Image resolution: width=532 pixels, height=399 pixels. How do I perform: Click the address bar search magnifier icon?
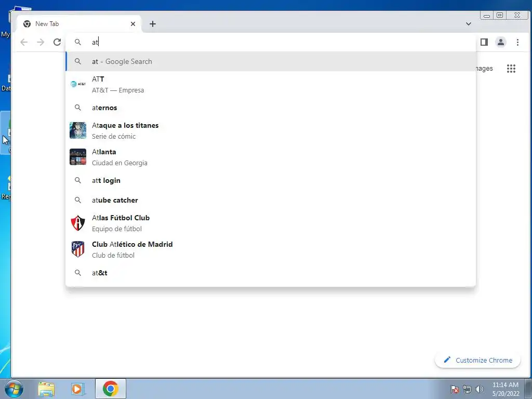point(78,42)
